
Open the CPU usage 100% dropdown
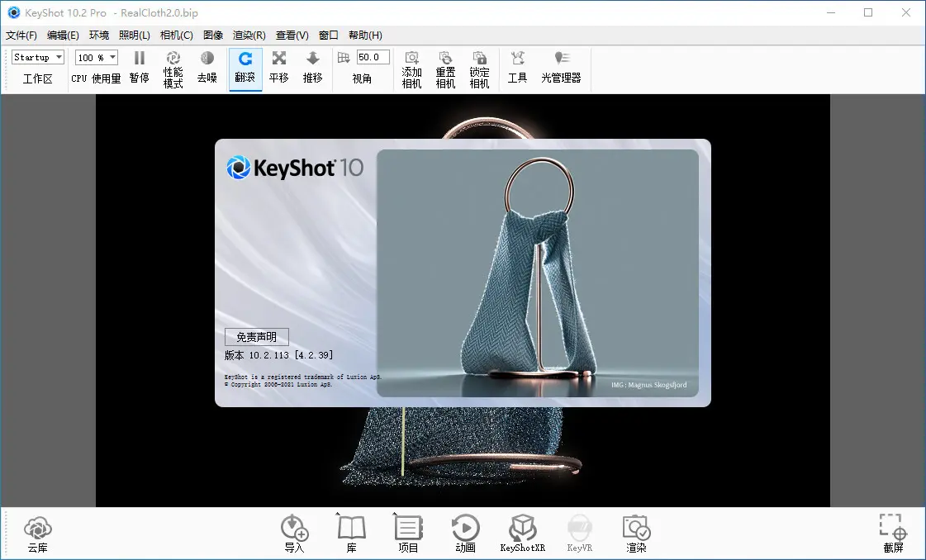[x=97, y=57]
